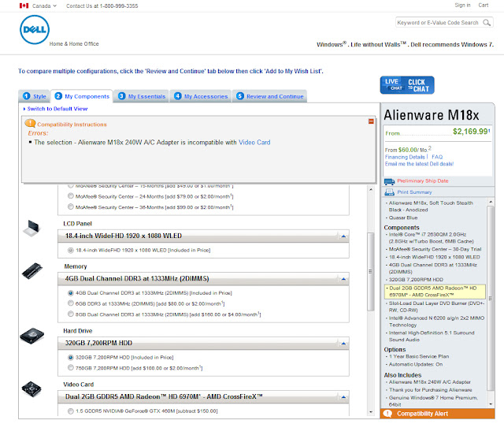The image size is (504, 424).
Task: Click '1 Year Basic Service Plan' entry
Action: pos(419,356)
